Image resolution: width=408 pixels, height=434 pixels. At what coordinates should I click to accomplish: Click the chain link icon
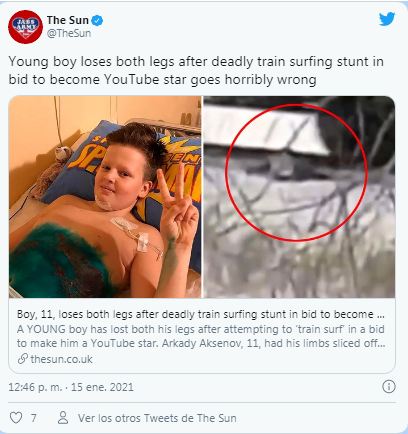(x=22, y=359)
